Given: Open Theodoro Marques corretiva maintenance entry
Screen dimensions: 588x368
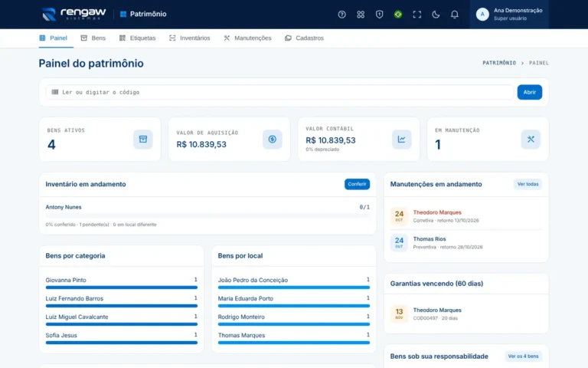Looking at the screenshot, I should pos(466,216).
